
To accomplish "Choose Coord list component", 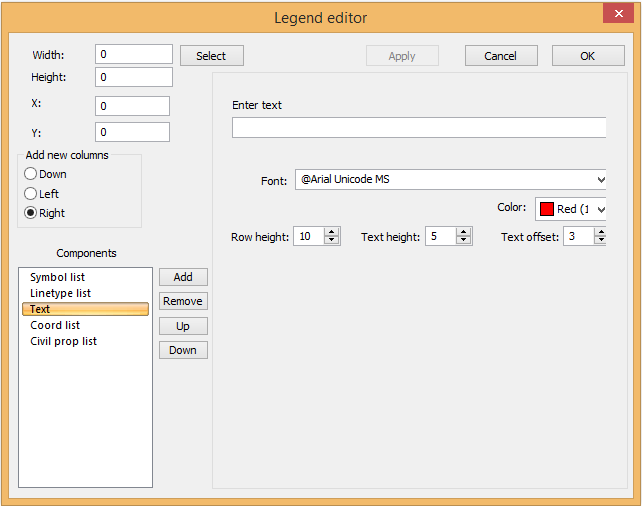I will tap(55, 325).
